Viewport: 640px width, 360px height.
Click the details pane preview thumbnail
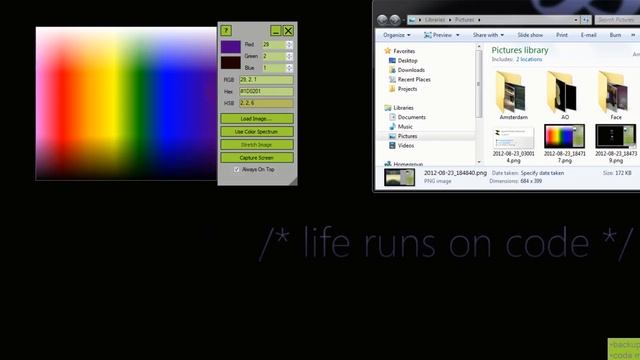(400, 178)
